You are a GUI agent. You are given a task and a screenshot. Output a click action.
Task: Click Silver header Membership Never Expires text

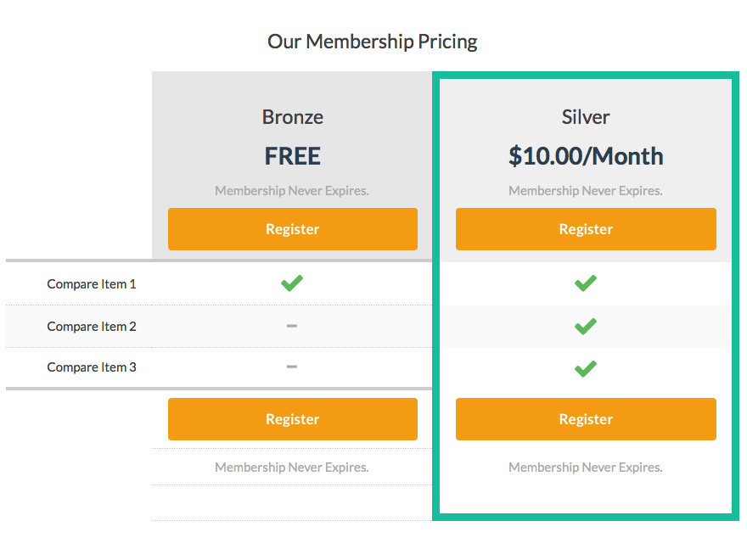(586, 191)
